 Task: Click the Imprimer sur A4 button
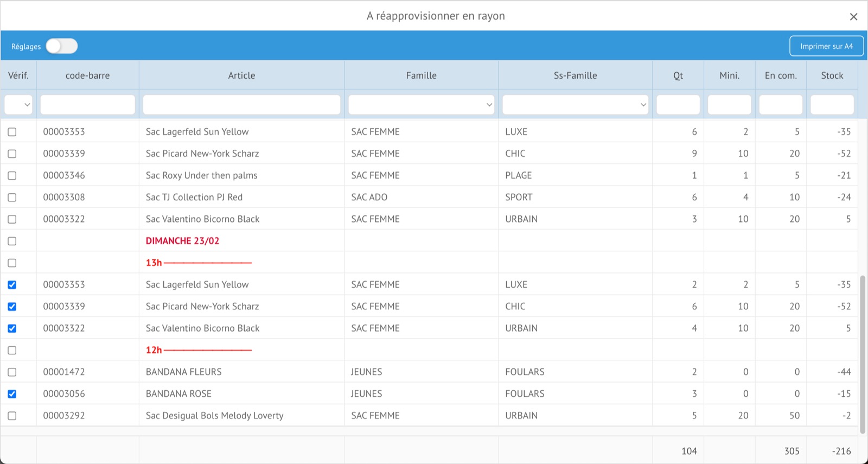pos(826,46)
